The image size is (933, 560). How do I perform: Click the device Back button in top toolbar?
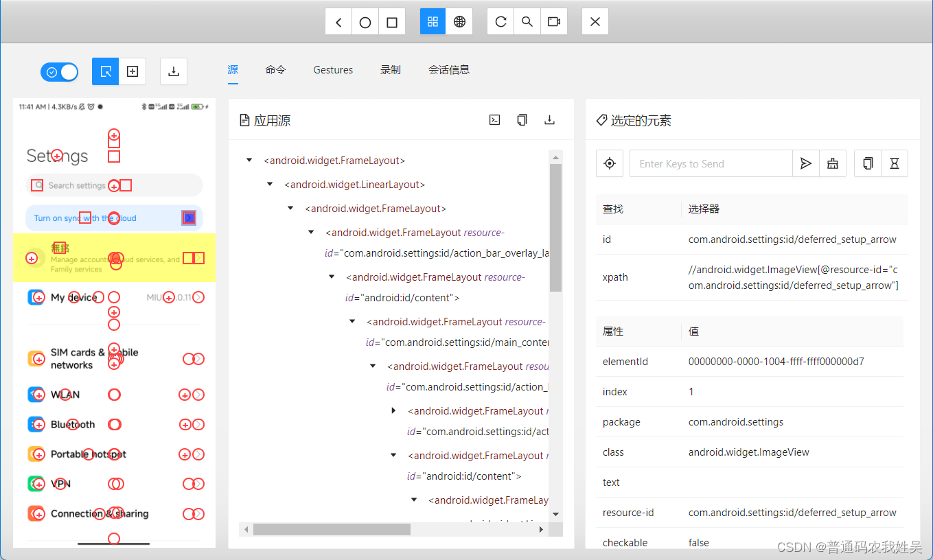[338, 22]
